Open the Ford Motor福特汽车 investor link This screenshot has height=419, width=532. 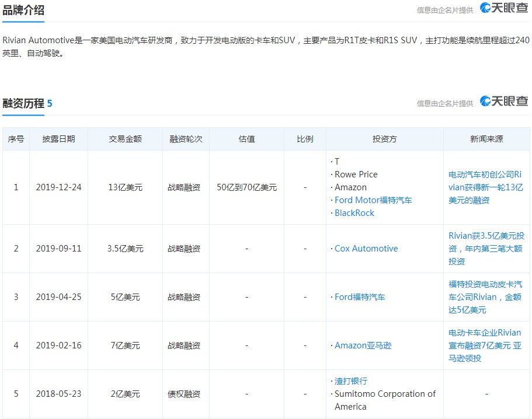pyautogui.click(x=373, y=200)
